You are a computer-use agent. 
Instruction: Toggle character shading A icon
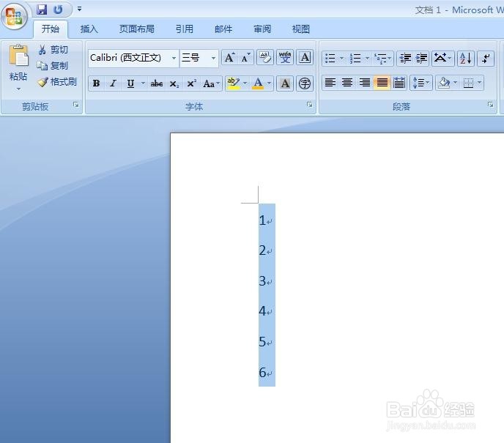(285, 83)
